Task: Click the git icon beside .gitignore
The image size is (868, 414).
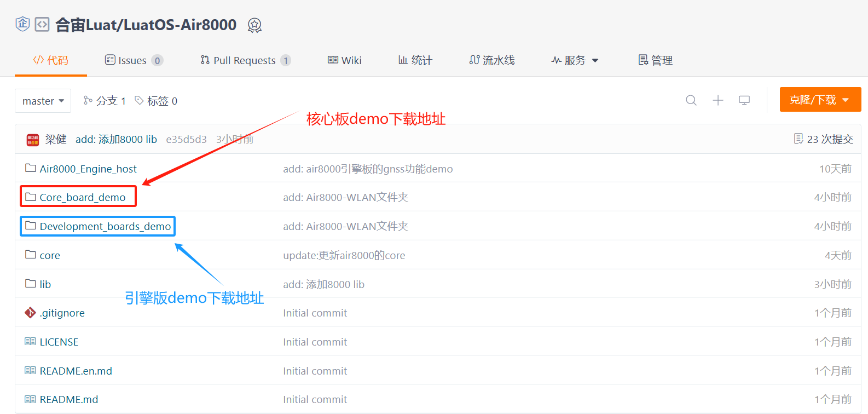Action: tap(31, 313)
